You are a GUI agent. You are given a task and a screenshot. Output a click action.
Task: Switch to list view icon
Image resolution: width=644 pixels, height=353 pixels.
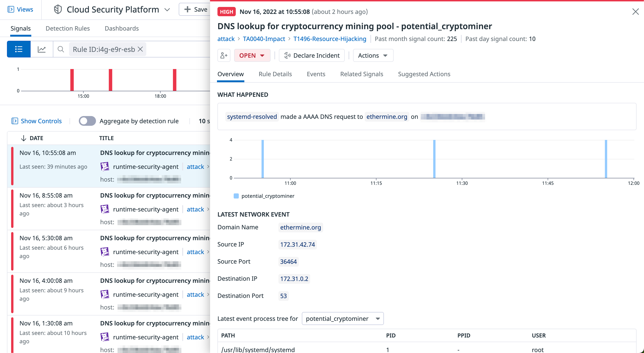[19, 49]
